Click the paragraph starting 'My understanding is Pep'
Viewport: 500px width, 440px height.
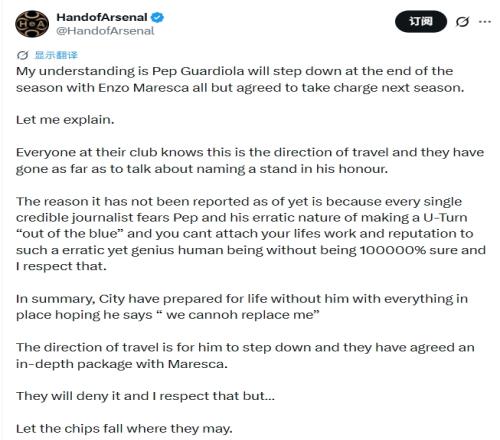point(240,79)
